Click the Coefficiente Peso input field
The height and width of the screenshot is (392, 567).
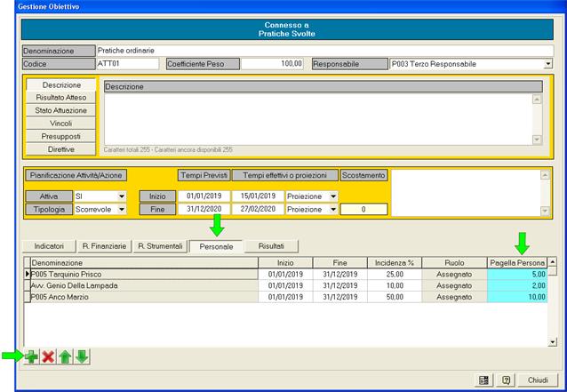273,64
